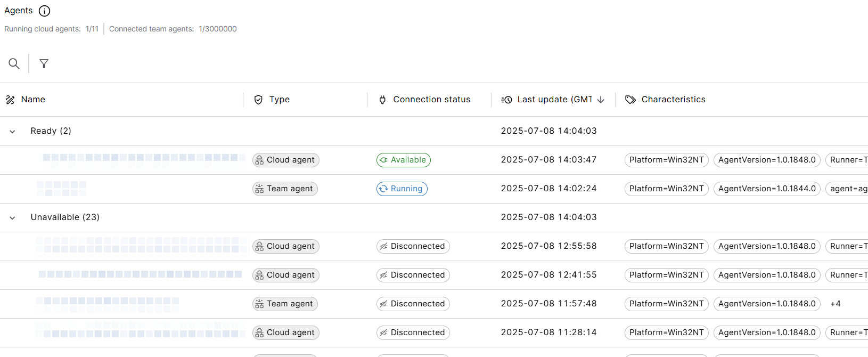Screen dimensions: 868x357
Task: Expand the +4 characteristics overflow
Action: (x=836, y=304)
